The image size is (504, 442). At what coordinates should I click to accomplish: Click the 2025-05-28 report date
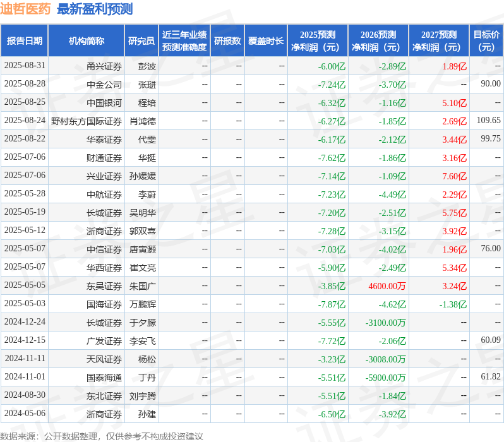point(25,194)
